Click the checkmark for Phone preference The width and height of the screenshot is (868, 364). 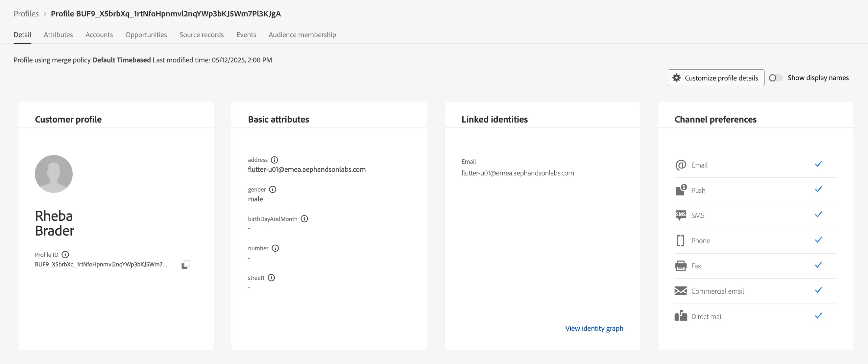coord(818,240)
